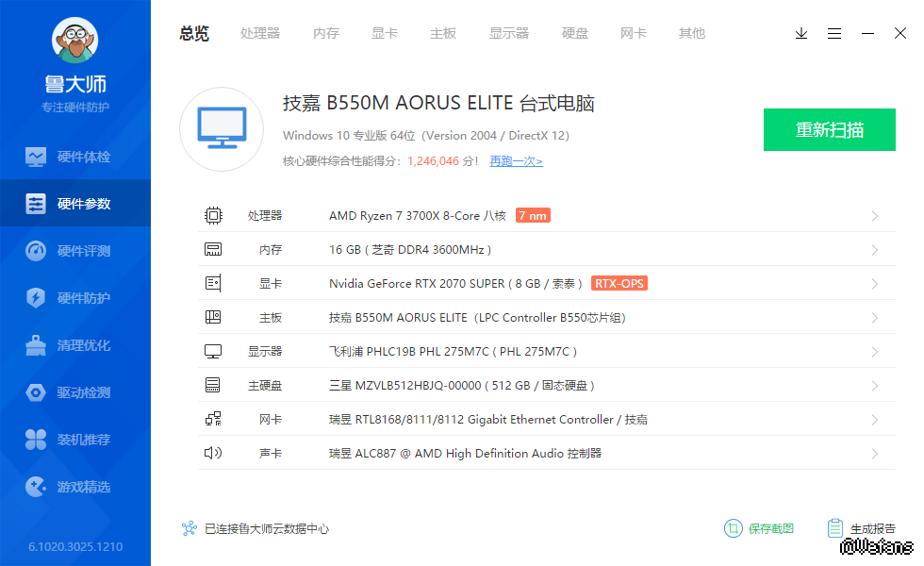Click the graphics card icon
Image resolution: width=924 pixels, height=566 pixels.
tap(213, 283)
